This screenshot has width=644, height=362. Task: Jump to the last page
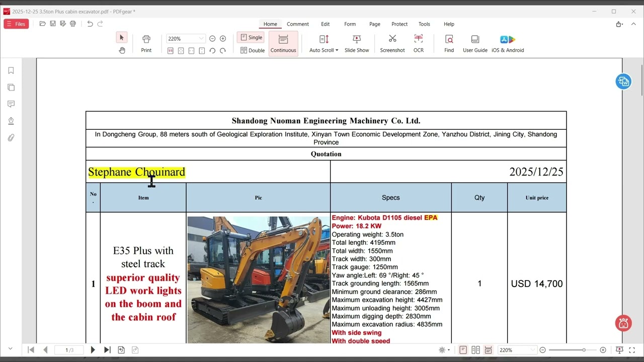(107, 350)
